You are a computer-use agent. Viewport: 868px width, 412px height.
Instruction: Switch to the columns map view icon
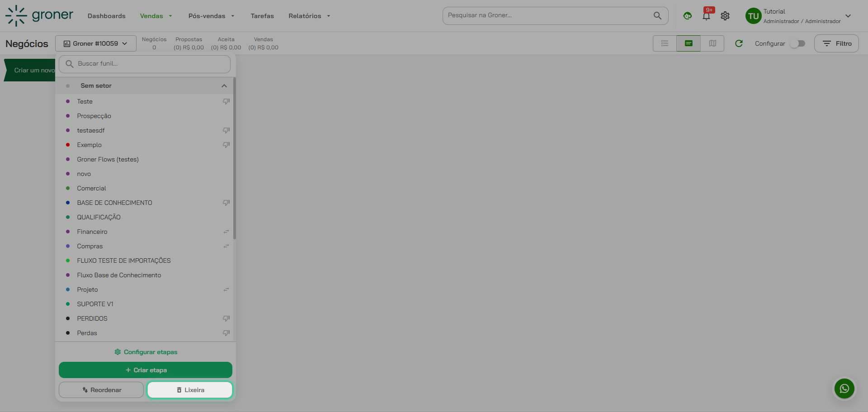tap(712, 43)
